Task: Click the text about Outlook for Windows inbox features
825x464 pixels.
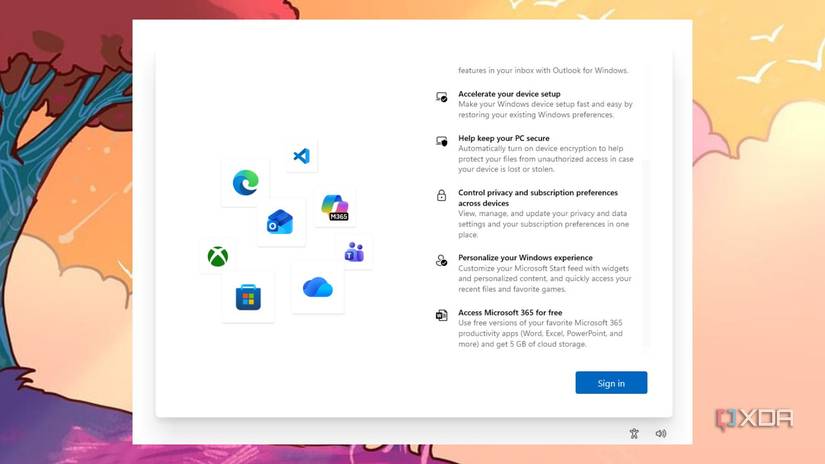Action: coord(543,70)
